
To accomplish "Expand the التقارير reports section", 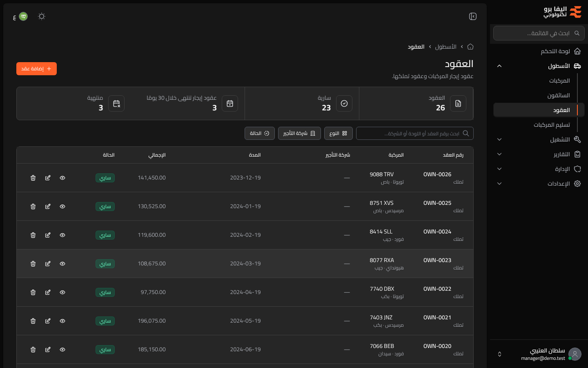I will [539, 154].
